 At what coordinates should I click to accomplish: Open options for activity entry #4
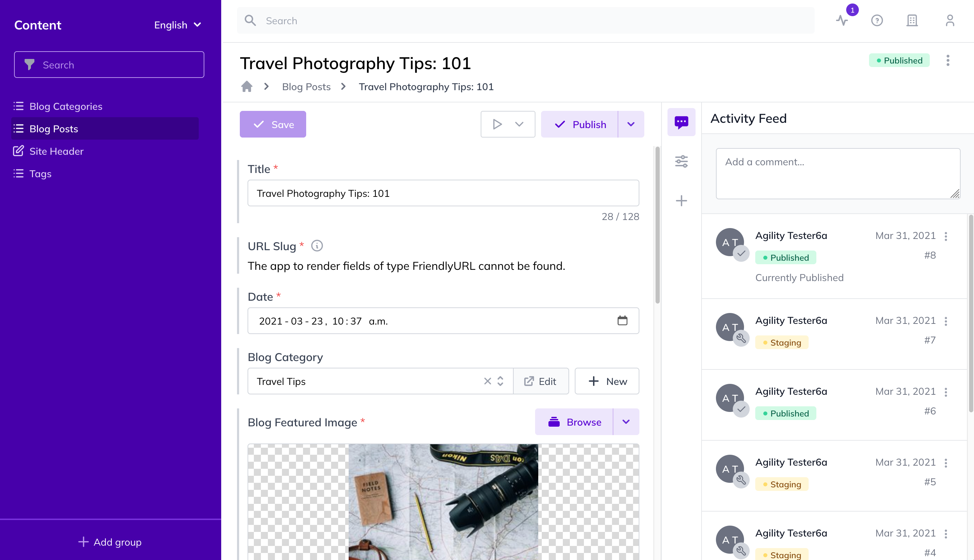tap(946, 533)
